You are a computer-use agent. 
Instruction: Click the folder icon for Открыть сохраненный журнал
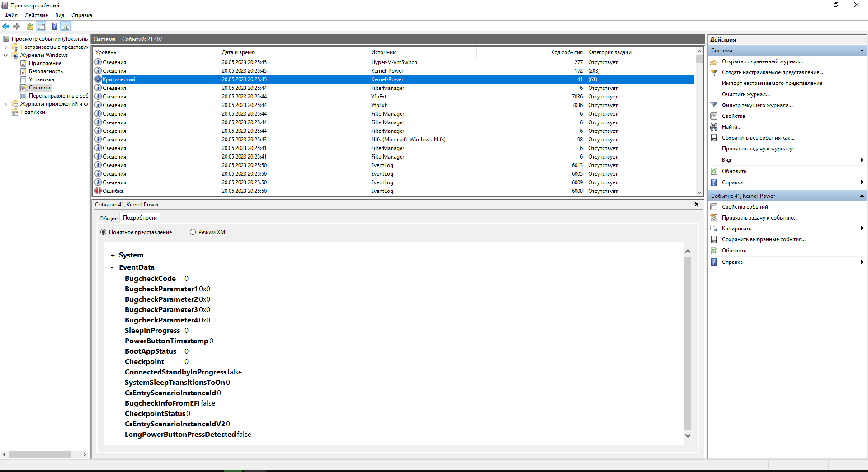point(714,61)
